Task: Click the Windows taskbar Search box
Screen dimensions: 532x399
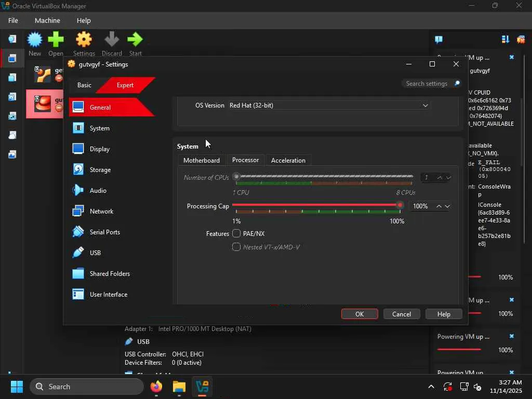Action: tap(87, 387)
